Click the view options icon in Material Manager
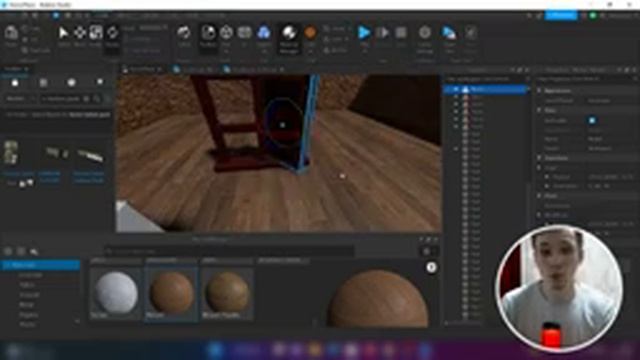640x360 pixels. tap(427, 251)
